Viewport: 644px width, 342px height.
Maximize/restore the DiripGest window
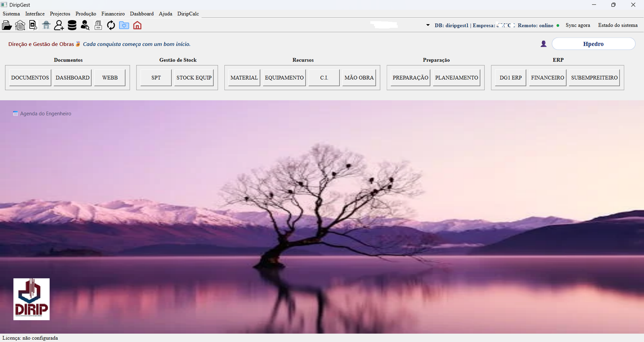tap(613, 5)
